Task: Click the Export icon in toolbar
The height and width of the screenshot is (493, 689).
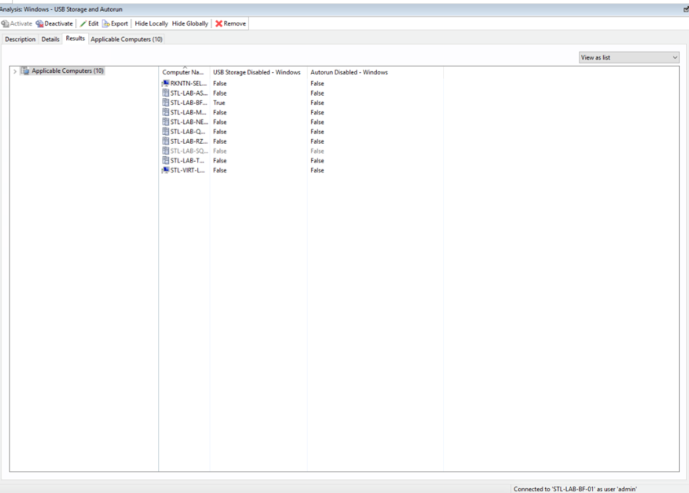Action: pos(106,23)
